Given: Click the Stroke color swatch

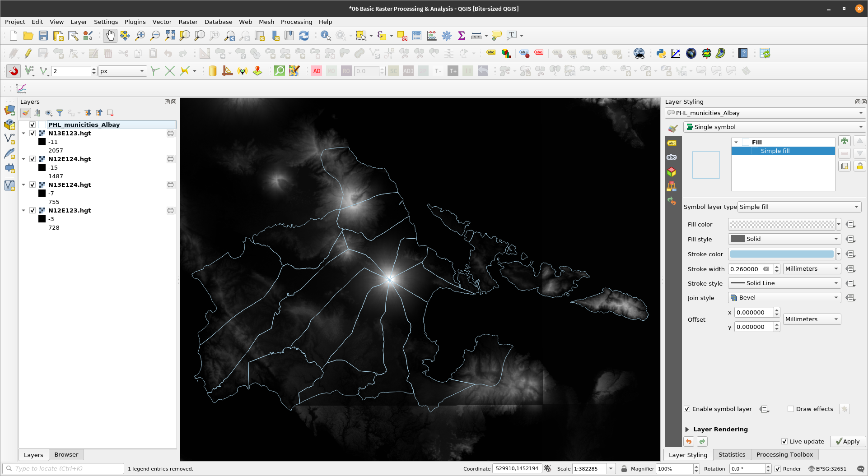Looking at the screenshot, I should 781,254.
